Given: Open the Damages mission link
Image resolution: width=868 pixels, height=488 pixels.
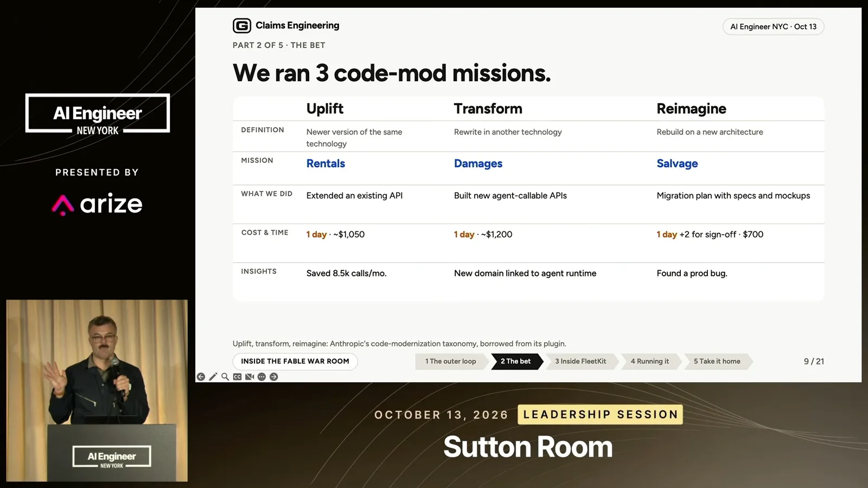Looking at the screenshot, I should [x=478, y=163].
